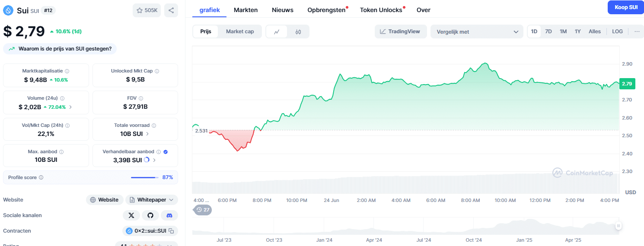
Task: Click the history badge showing 27
Action: coord(202,210)
